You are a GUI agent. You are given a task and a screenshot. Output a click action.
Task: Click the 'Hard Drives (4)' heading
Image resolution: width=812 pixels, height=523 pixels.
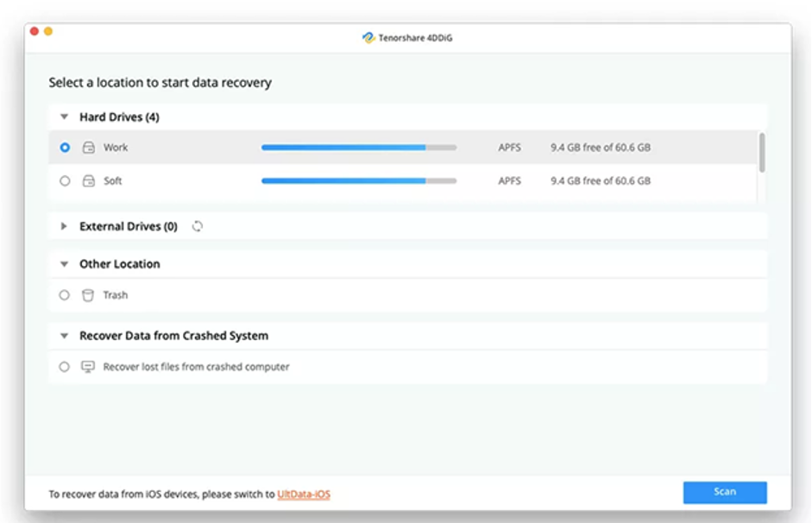coord(119,117)
